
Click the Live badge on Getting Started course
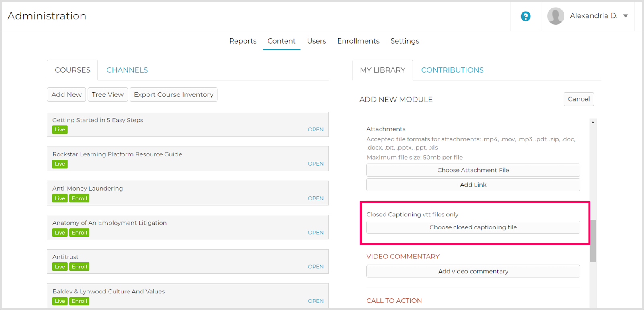[x=60, y=130]
